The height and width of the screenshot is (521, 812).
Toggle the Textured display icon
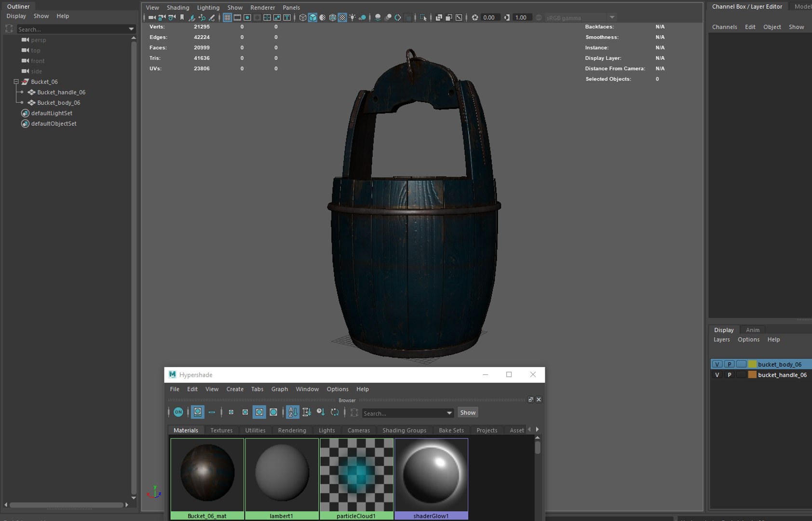[342, 17]
